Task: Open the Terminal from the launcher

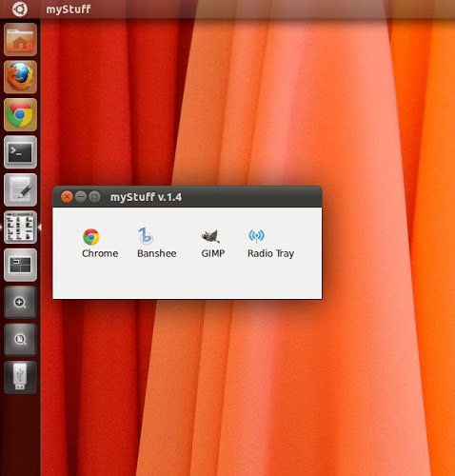Action: (20, 152)
